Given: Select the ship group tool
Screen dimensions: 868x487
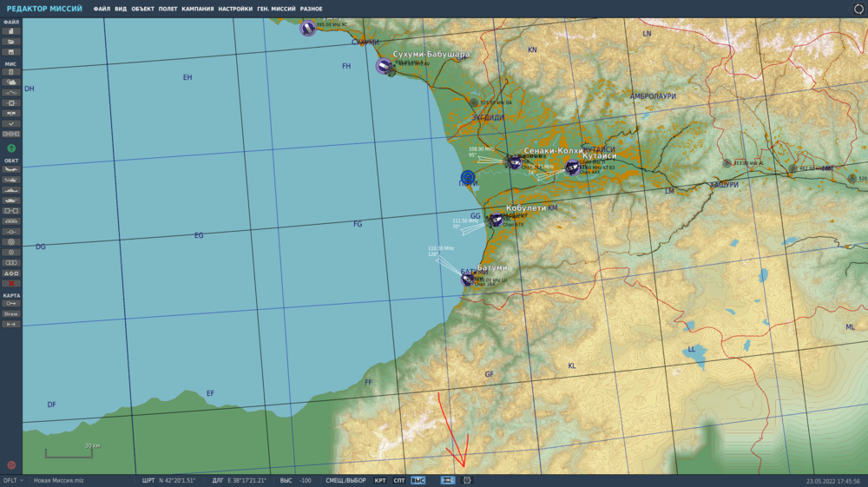Looking at the screenshot, I should 11,190.
